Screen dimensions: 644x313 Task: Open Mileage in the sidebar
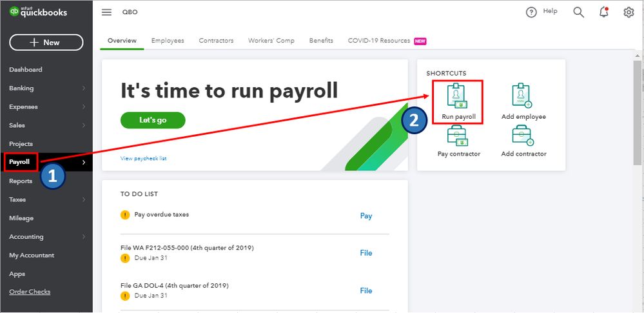click(21, 218)
